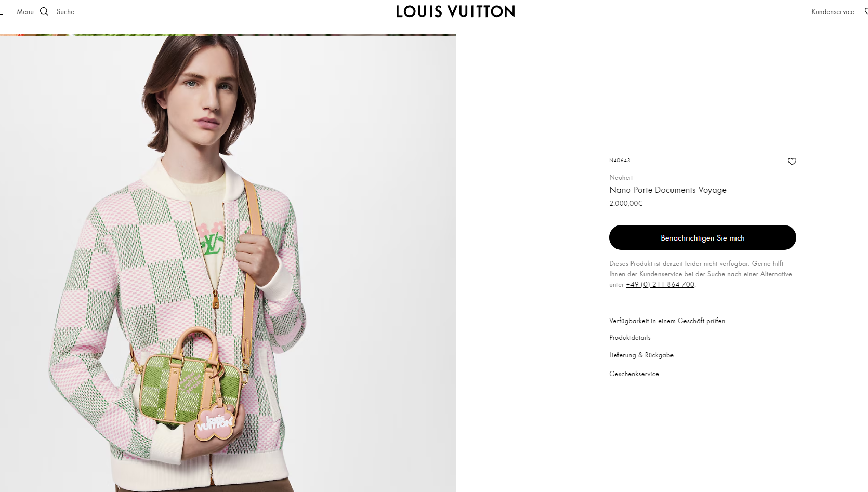Open the Geschenkservice section
This screenshot has width=868, height=492.
point(634,374)
